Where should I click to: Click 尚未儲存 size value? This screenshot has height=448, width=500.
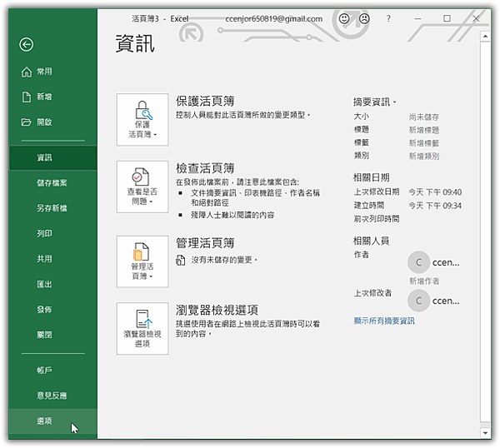pyautogui.click(x=424, y=117)
